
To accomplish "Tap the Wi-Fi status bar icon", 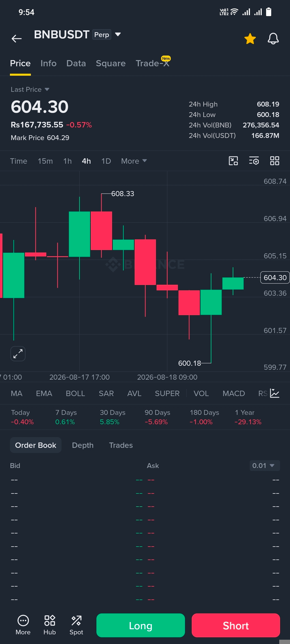I will click(234, 12).
